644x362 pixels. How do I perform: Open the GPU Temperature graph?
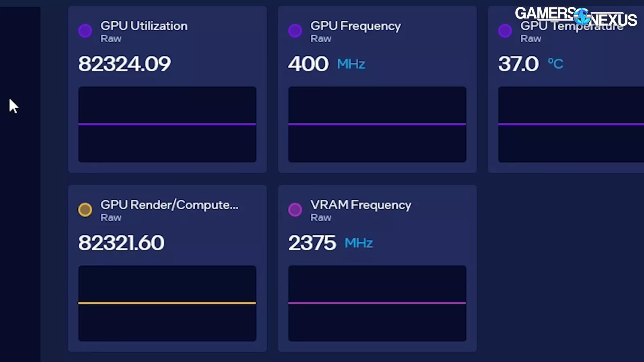pyautogui.click(x=571, y=124)
